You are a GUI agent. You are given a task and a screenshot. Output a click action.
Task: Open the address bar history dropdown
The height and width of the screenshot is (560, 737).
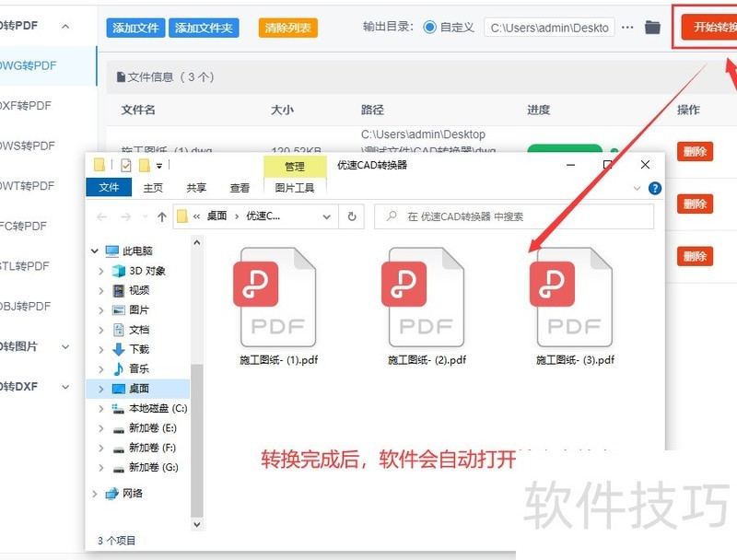(326, 216)
